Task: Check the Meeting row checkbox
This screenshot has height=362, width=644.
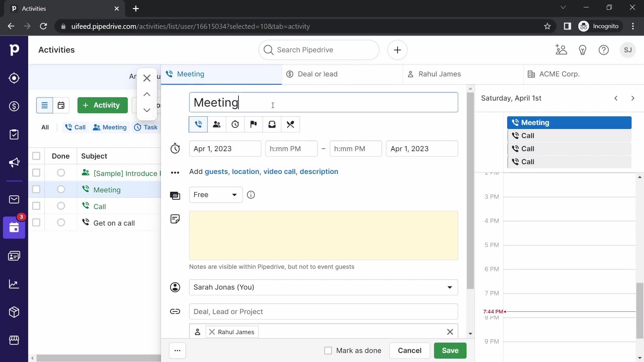Action: (x=36, y=189)
